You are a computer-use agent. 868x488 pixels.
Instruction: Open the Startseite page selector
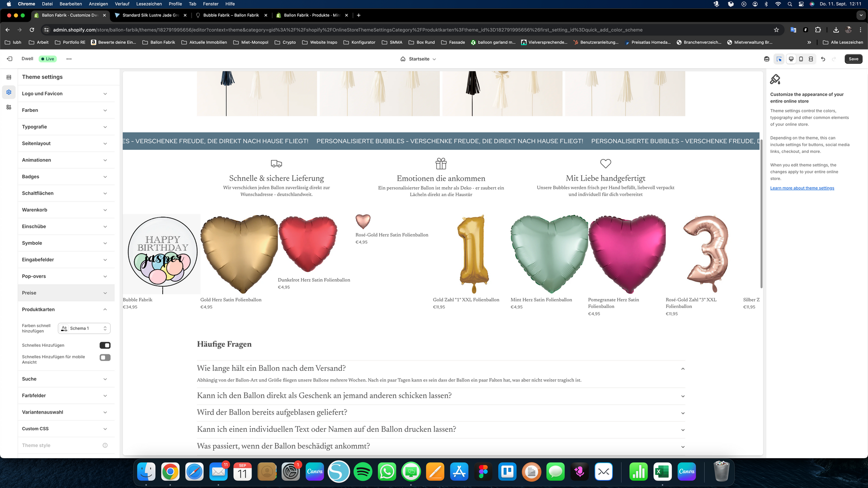click(418, 59)
